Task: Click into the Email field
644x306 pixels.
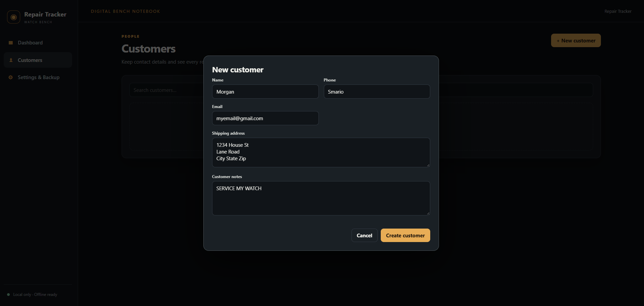Action: [x=265, y=118]
